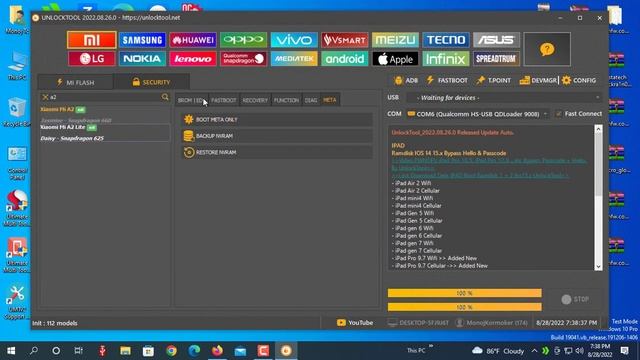The height and width of the screenshot is (360, 640).
Task: Select the Apple brand logo
Action: coord(396,59)
